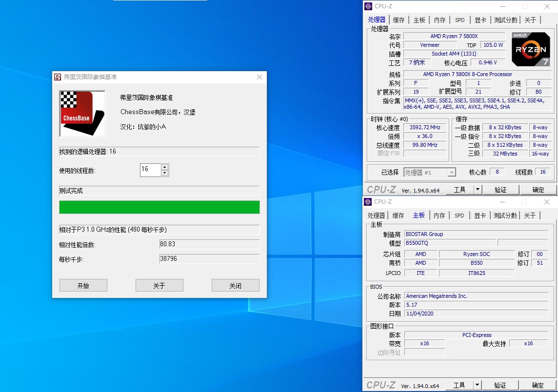
Task: Click 工具 button in upper CPU-Z window
Action: tap(460, 190)
